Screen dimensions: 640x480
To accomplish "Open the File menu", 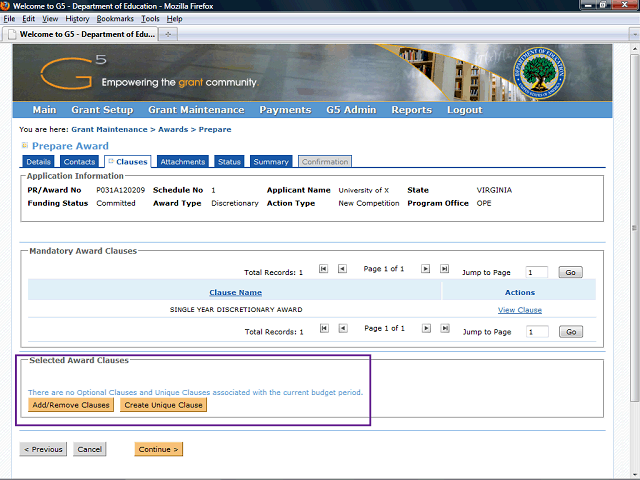I will pyautogui.click(x=9, y=19).
